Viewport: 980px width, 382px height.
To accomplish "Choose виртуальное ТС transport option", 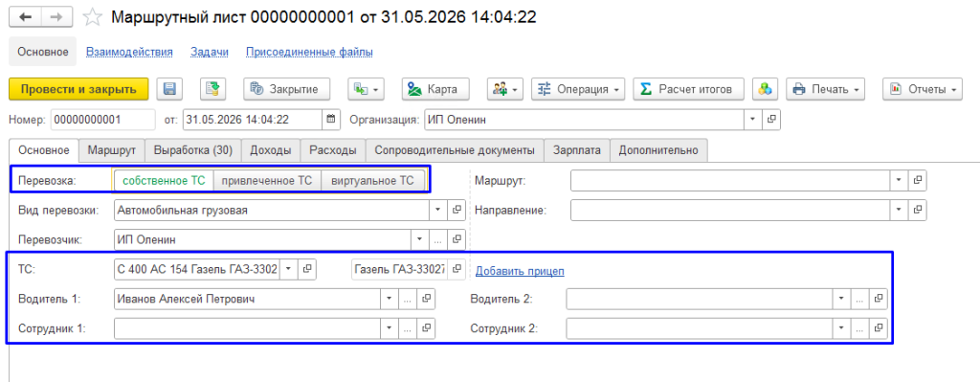I will (x=372, y=181).
